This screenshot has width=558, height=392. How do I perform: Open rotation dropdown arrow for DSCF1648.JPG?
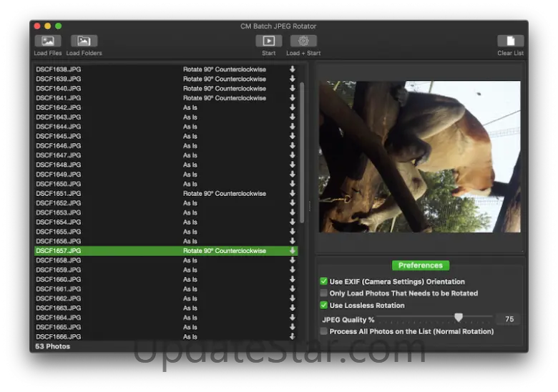(x=292, y=165)
